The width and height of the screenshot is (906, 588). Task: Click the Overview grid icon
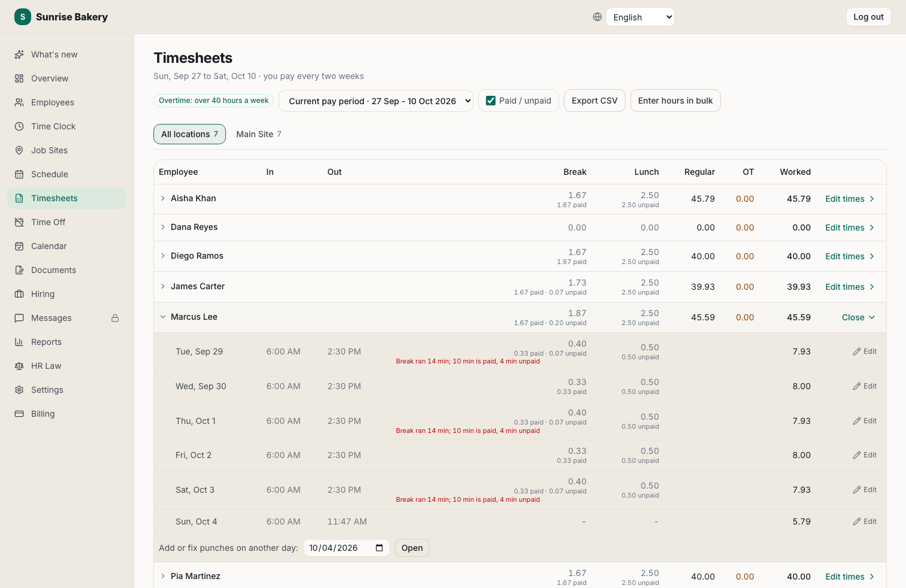click(19, 78)
